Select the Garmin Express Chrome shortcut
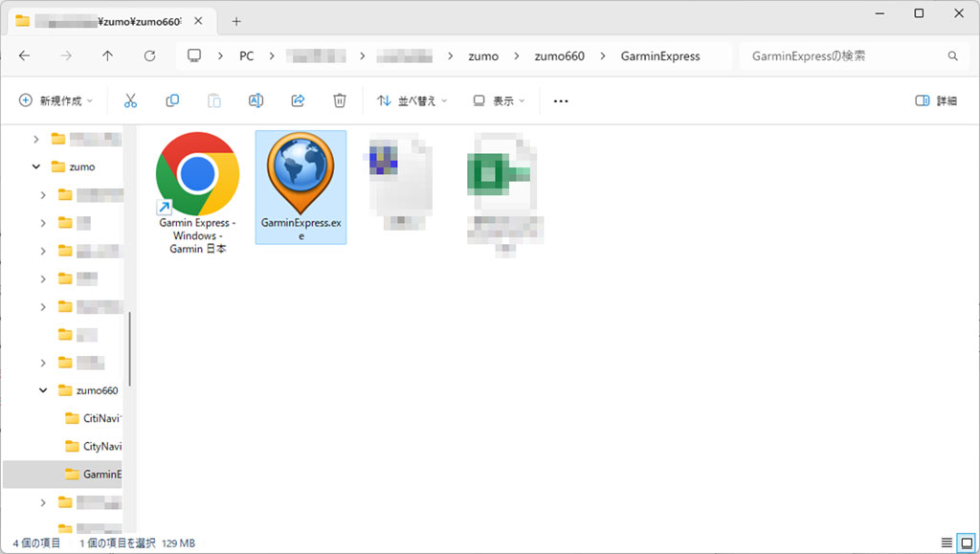This screenshot has height=554, width=980. click(197, 192)
